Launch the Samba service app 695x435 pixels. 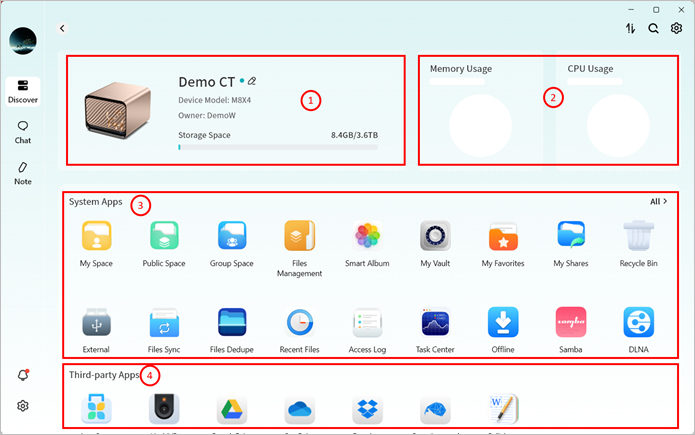570,323
